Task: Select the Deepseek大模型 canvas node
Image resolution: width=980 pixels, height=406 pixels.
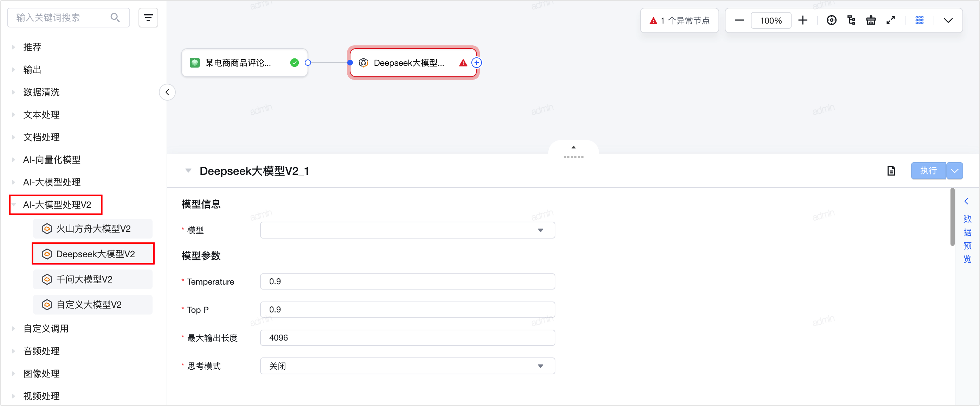Action: (413, 63)
